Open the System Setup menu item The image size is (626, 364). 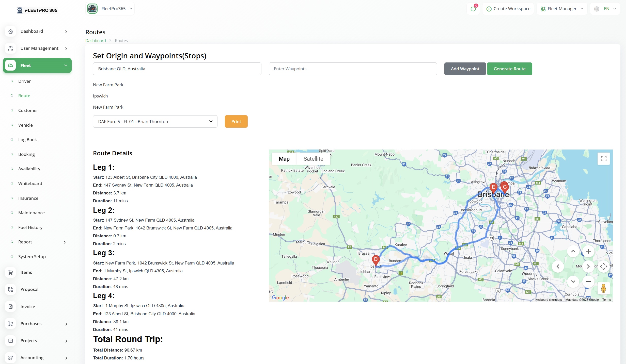coord(32,257)
